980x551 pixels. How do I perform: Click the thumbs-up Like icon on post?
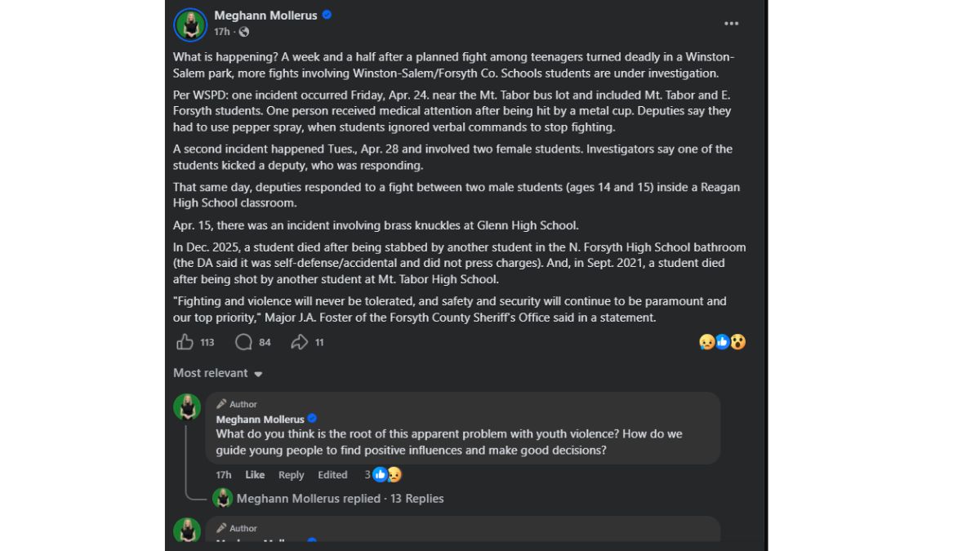pyautogui.click(x=185, y=342)
